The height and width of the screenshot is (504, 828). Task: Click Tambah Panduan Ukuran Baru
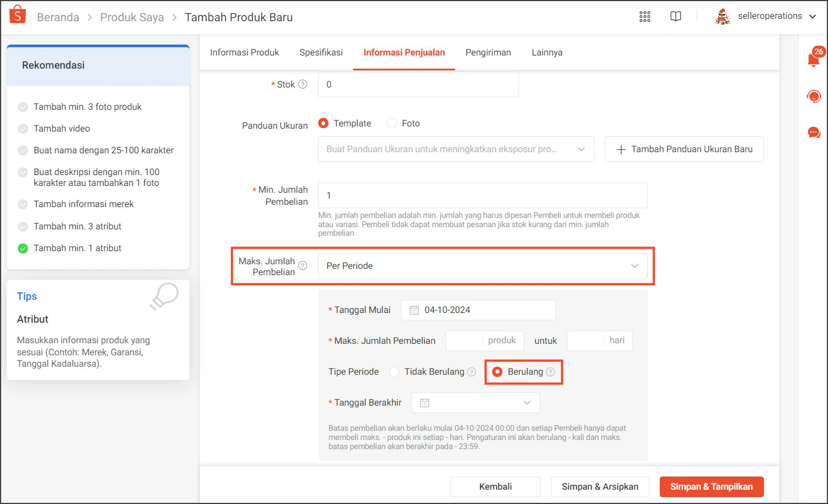[x=684, y=149]
